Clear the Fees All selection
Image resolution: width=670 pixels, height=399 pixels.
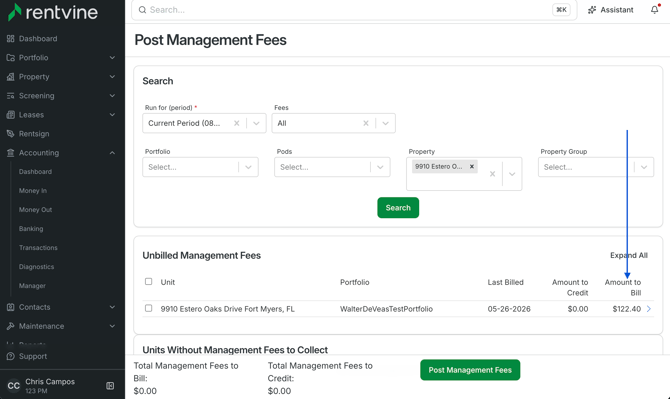click(366, 123)
